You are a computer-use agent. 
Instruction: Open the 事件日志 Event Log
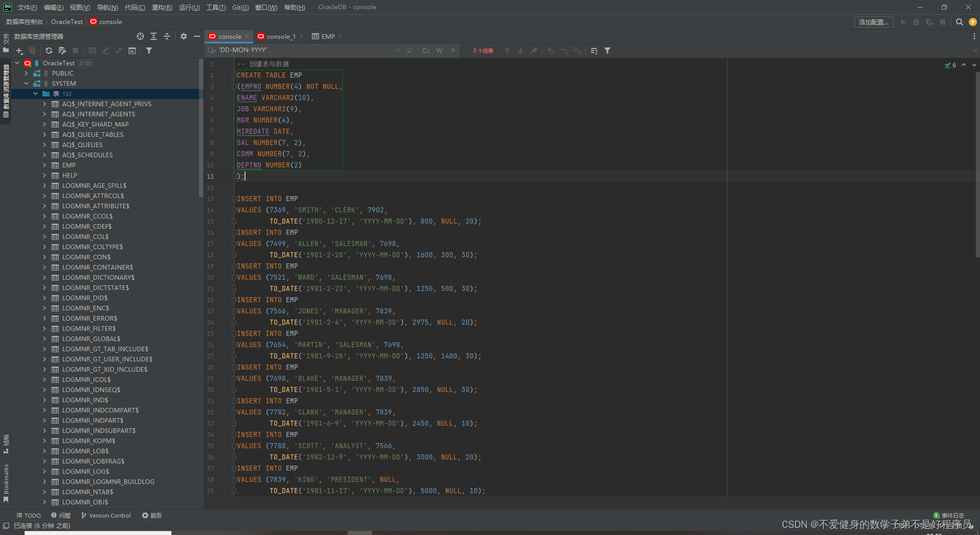tap(949, 515)
